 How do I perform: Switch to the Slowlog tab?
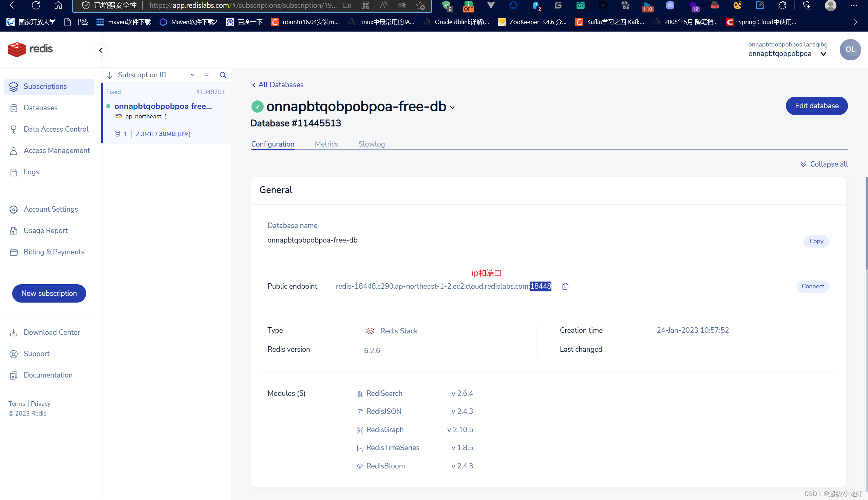click(371, 144)
